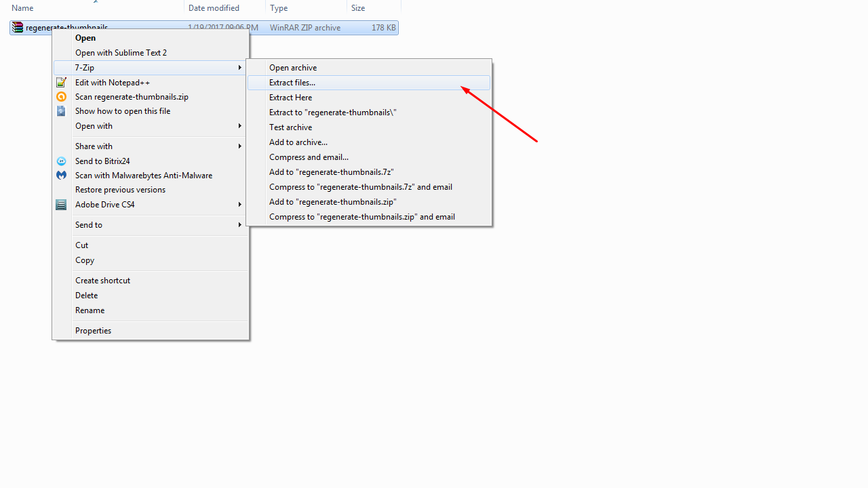Select Extract to "regenerate-thumbnails\"
The width and height of the screenshot is (868, 488).
(x=369, y=113)
